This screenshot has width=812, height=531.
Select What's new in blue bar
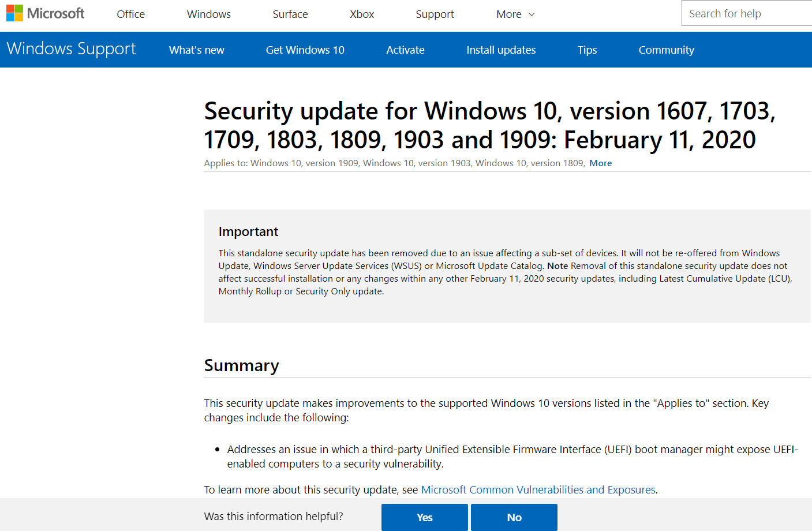(197, 50)
